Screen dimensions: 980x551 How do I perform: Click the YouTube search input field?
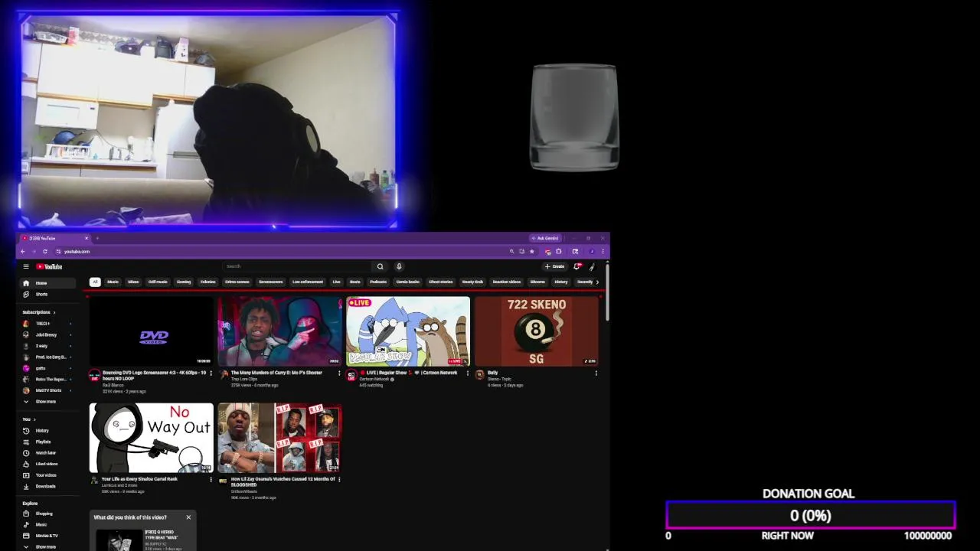coord(297,266)
